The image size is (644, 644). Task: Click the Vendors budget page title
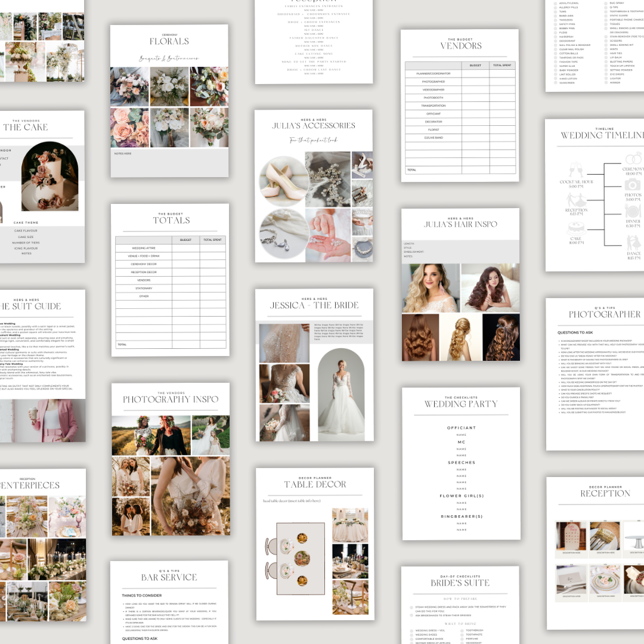pos(461,46)
